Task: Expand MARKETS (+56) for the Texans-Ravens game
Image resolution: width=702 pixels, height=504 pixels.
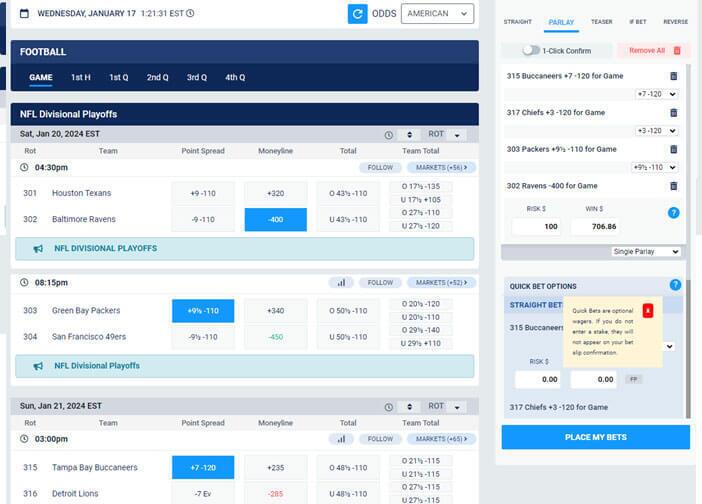Action: (x=441, y=167)
